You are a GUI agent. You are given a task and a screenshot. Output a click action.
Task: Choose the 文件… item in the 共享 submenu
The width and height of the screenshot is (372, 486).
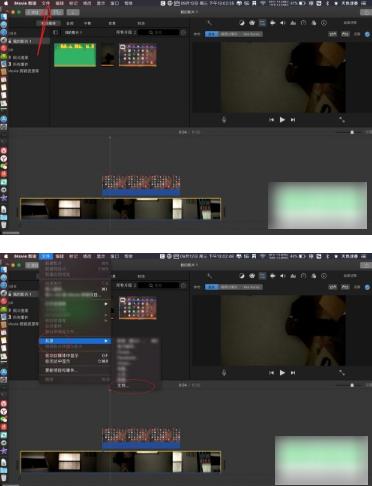click(x=123, y=386)
